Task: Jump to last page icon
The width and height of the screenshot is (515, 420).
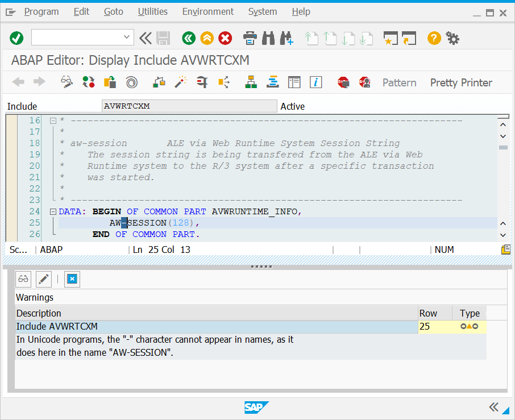Action: (x=366, y=38)
